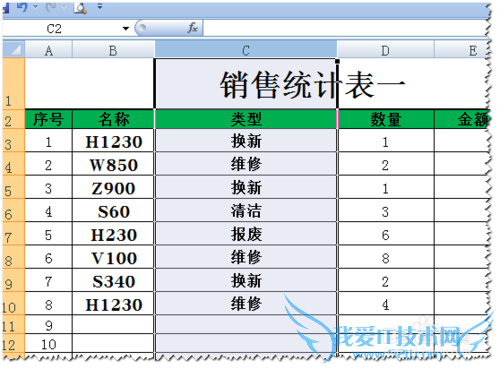Screen dimensions: 500x369
Task: Click the cell containing S60
Action: coord(113,211)
